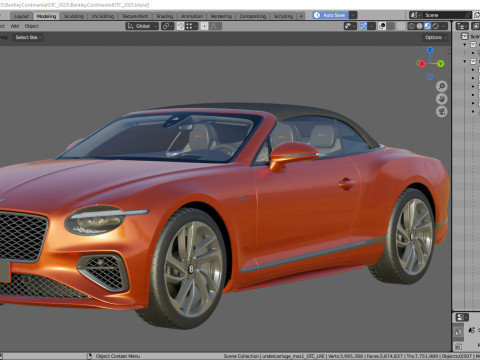Click the X axis on navigation gizmo
The height and width of the screenshot is (360, 480).
click(421, 63)
